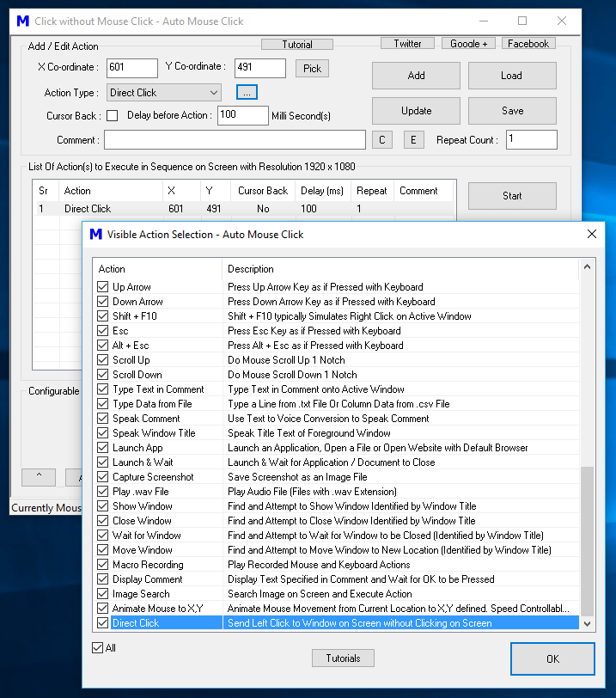Click the X Co-ordinate input field
The height and width of the screenshot is (698, 616).
tap(132, 68)
